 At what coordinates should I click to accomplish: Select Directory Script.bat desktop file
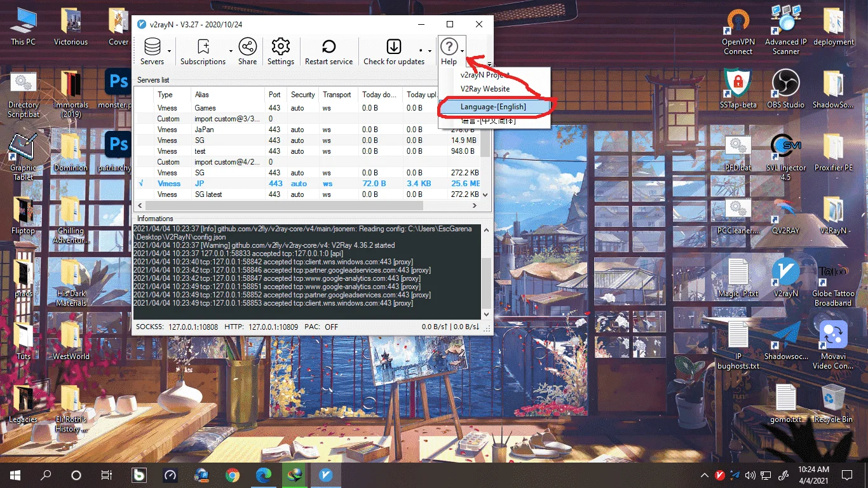pos(23,95)
